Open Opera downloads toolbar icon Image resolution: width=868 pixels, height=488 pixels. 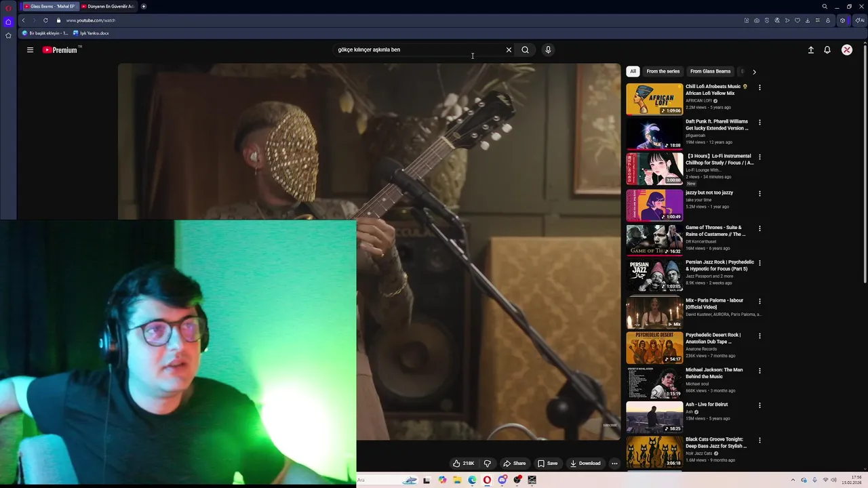pyautogui.click(x=808, y=20)
